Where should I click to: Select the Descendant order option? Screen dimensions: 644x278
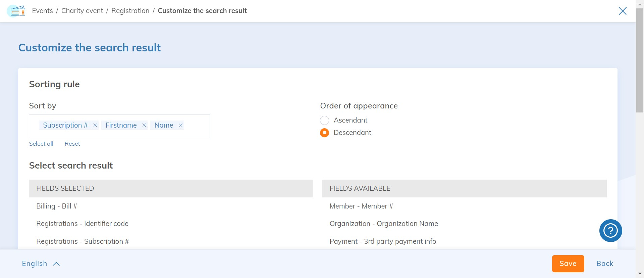pyautogui.click(x=325, y=133)
